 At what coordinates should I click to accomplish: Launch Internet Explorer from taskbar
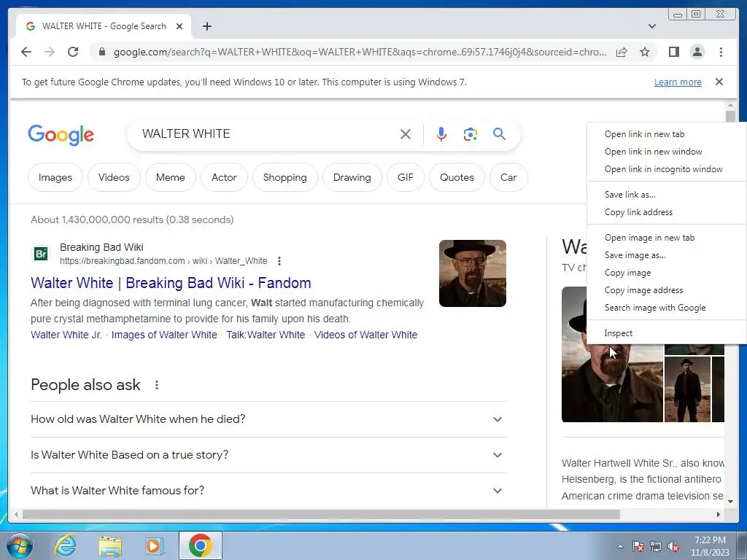click(x=65, y=545)
